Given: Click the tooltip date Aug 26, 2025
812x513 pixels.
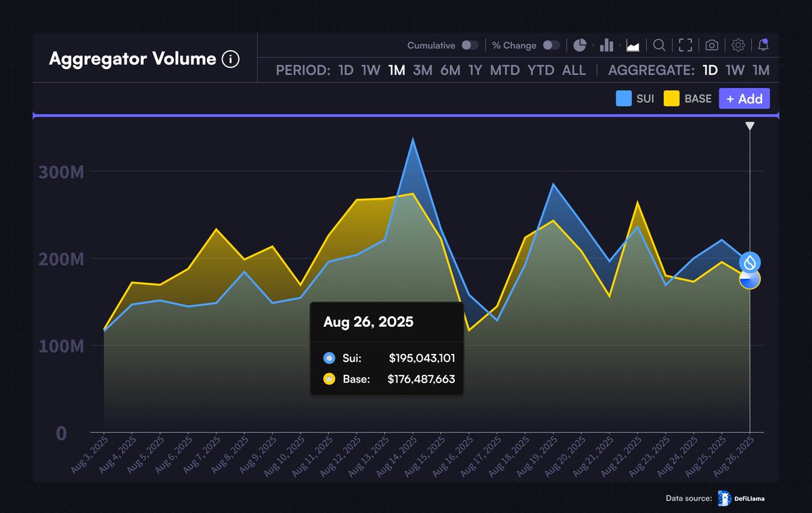Looking at the screenshot, I should click(368, 321).
